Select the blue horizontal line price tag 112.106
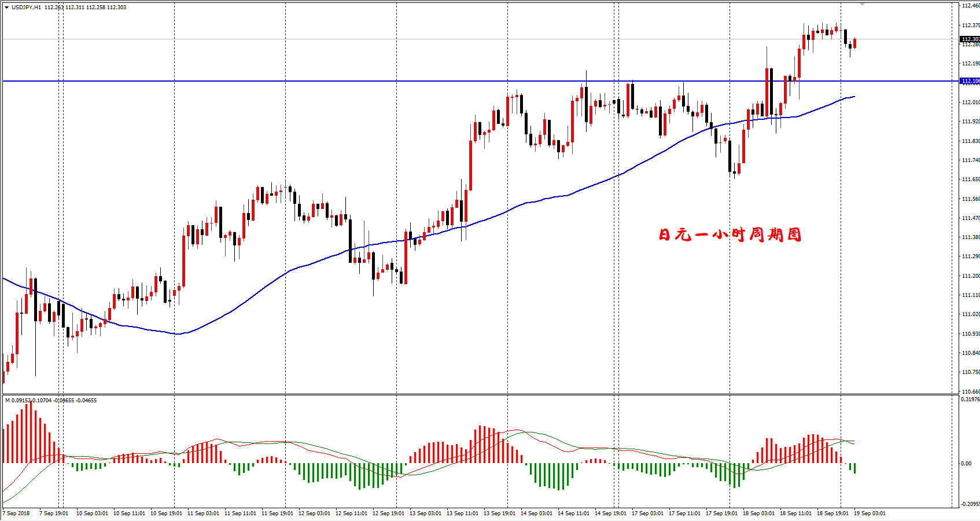Viewport: 980px width, 521px height. pos(970,81)
